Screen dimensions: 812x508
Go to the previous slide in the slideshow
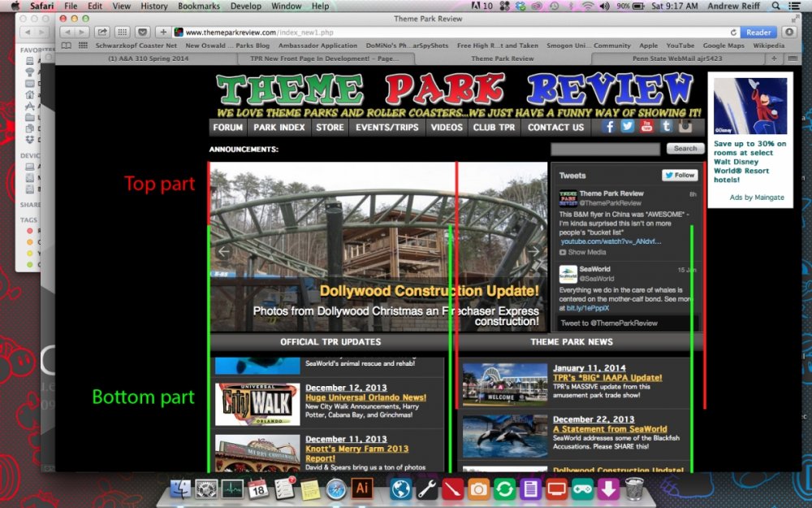224,252
